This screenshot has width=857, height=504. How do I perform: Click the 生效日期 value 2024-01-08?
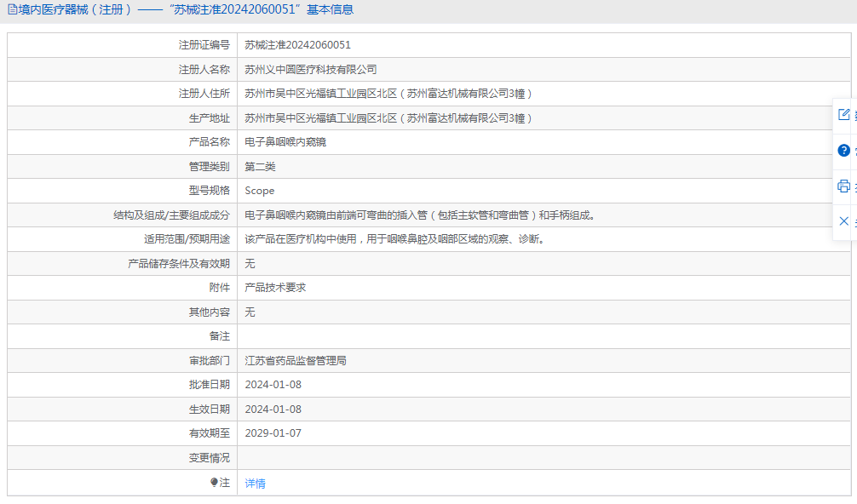[273, 409]
